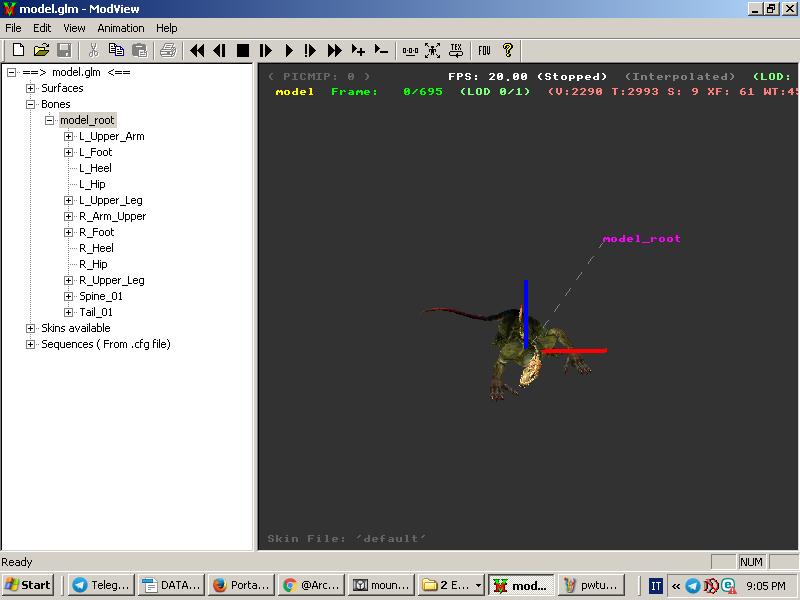Click the TEX texture refresh icon
This screenshot has width=800, height=600.
[x=456, y=50]
